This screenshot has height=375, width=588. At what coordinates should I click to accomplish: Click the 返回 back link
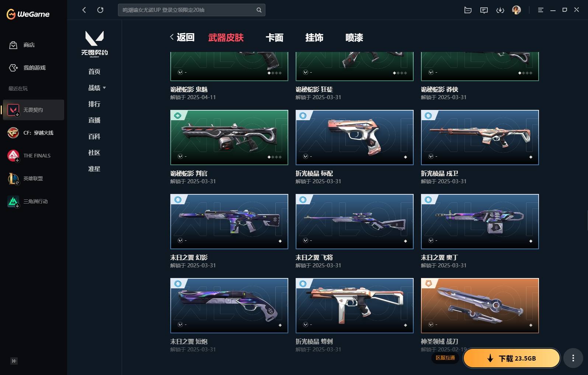tap(182, 37)
